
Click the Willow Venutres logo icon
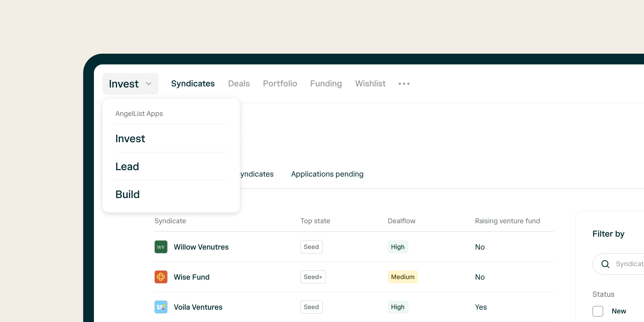click(x=161, y=247)
